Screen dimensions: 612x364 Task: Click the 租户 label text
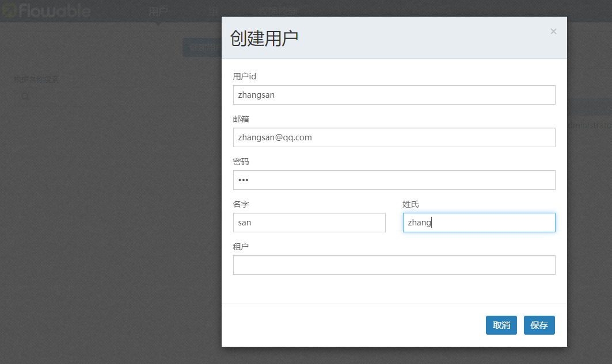click(241, 247)
